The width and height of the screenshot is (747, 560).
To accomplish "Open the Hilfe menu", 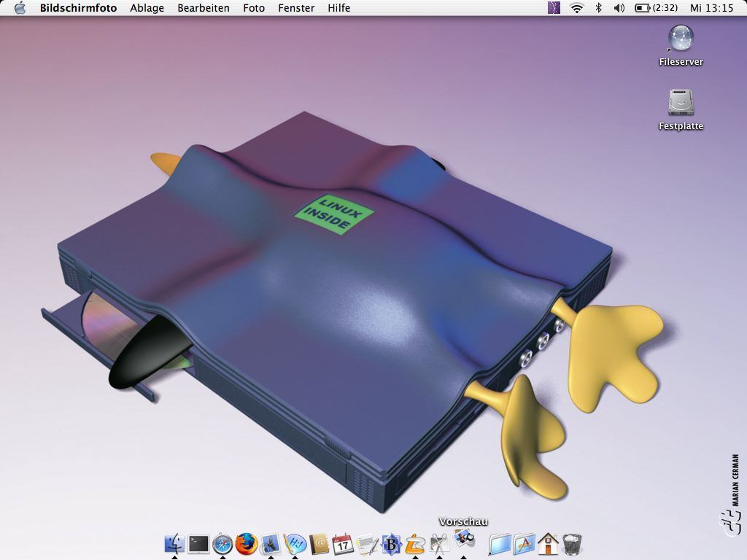I will coord(338,8).
